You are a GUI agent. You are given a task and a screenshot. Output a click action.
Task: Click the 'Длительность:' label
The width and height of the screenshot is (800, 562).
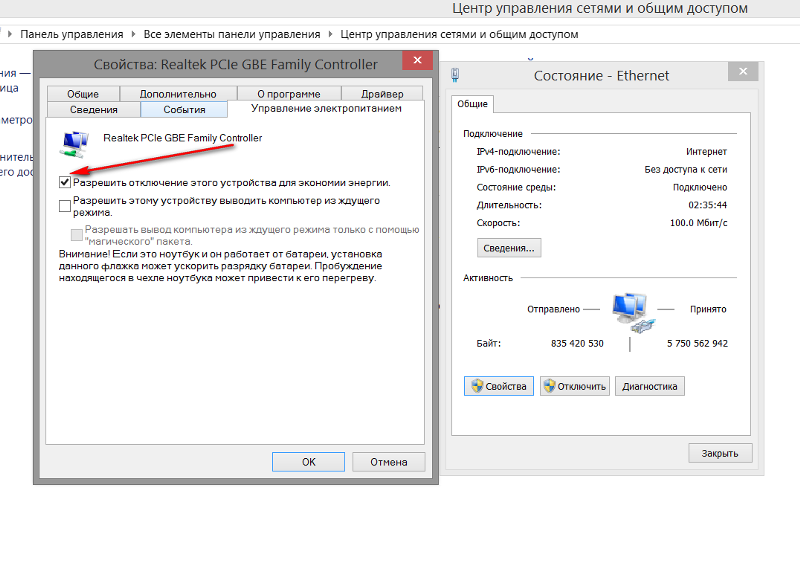[509, 205]
